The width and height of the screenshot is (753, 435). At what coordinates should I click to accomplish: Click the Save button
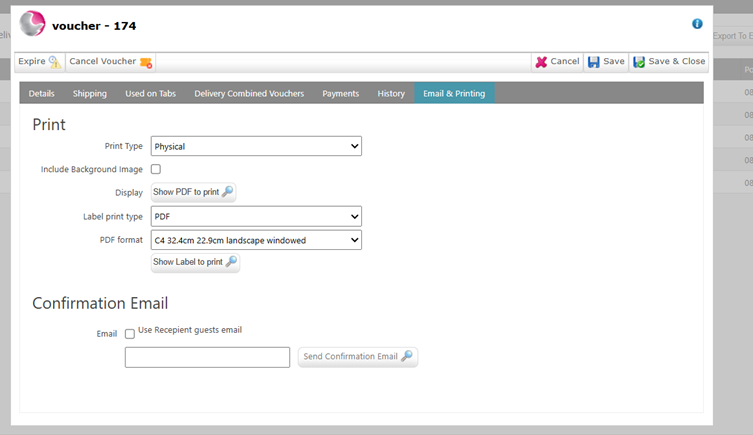pyautogui.click(x=606, y=62)
